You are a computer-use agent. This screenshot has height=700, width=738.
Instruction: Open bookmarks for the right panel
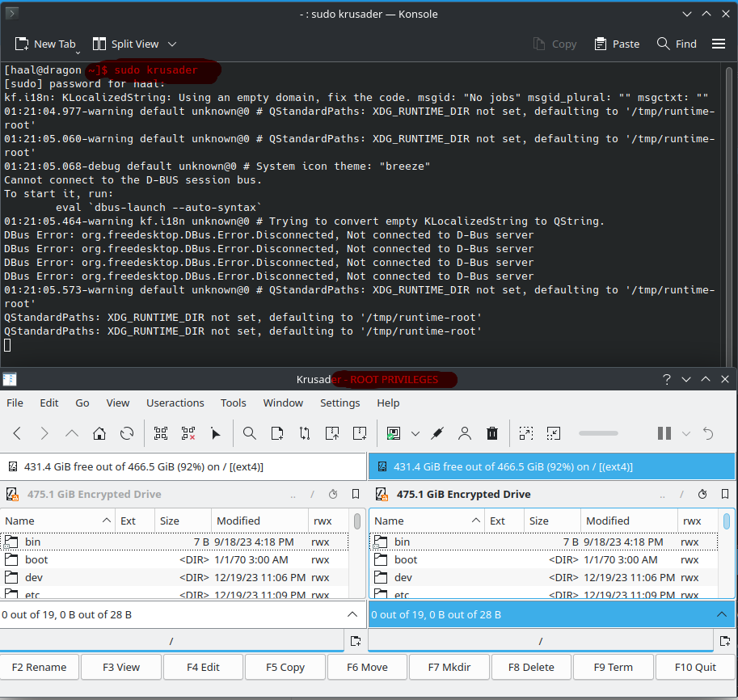pos(725,494)
